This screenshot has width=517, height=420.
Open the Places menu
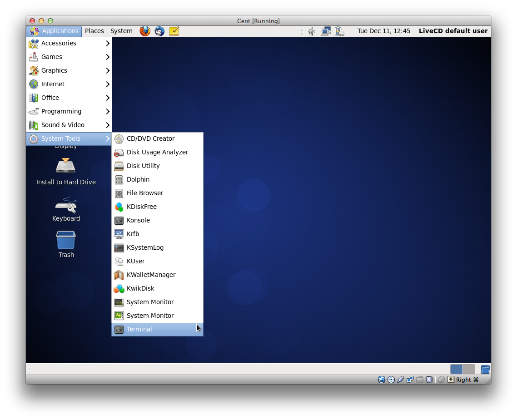pyautogui.click(x=94, y=31)
